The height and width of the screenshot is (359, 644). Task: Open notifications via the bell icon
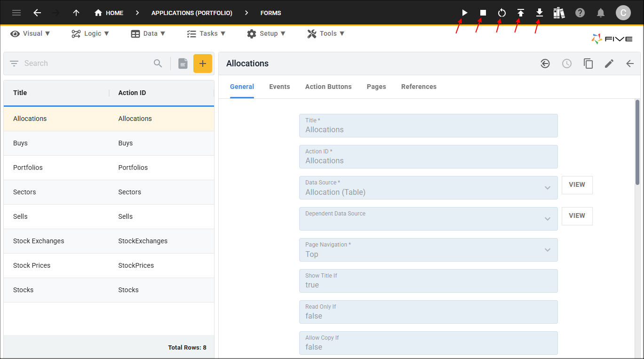click(x=600, y=13)
